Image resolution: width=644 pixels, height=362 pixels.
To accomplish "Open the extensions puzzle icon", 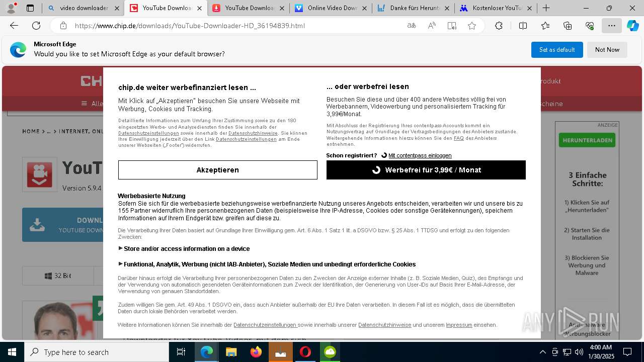I will tap(499, 26).
